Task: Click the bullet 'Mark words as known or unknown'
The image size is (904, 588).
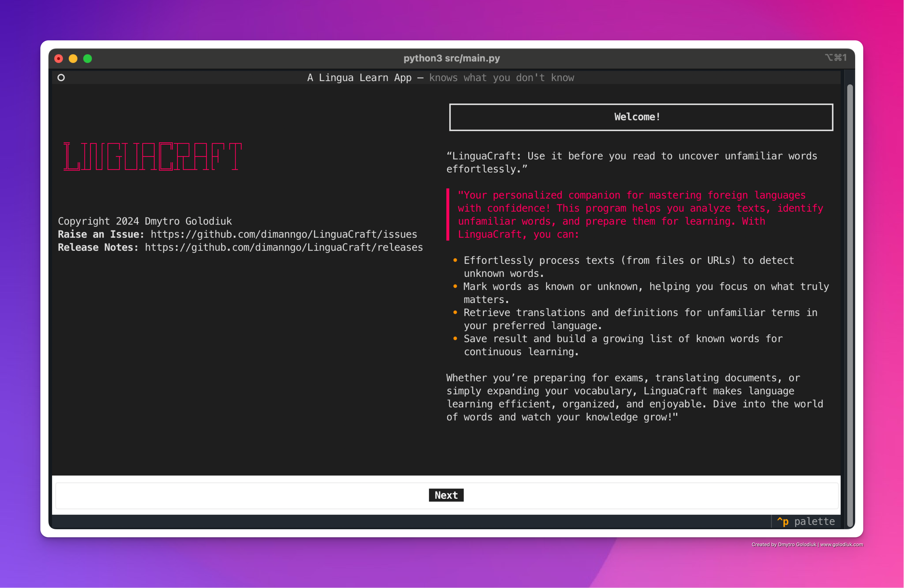Action: (x=646, y=293)
